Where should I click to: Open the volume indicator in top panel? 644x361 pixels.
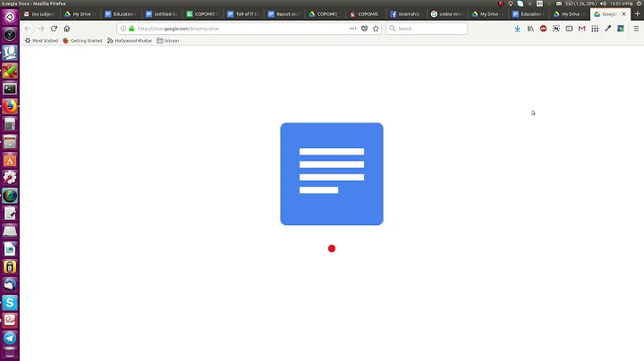pos(603,4)
